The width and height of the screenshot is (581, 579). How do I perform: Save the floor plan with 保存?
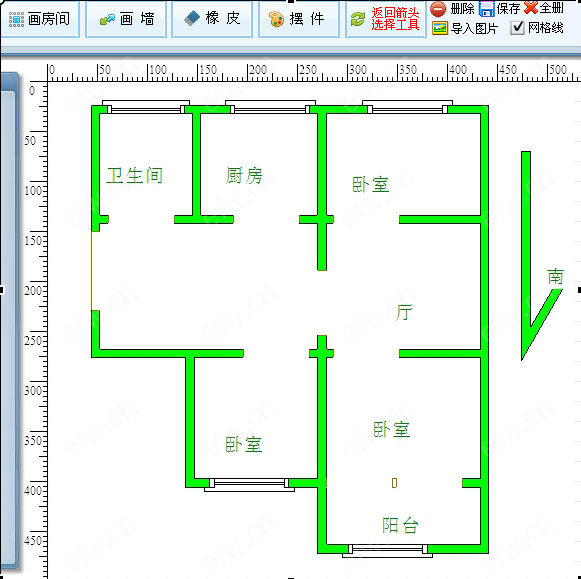click(487, 9)
